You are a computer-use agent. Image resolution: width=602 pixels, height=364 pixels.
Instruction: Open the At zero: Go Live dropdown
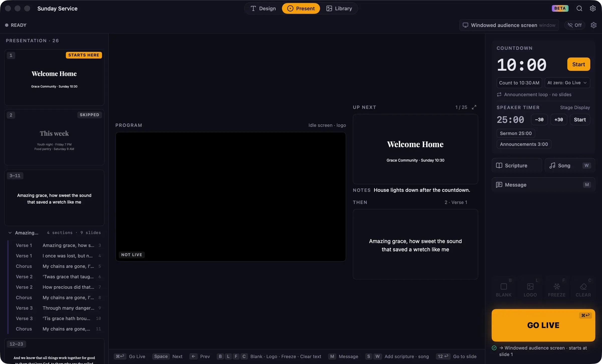(x=567, y=83)
